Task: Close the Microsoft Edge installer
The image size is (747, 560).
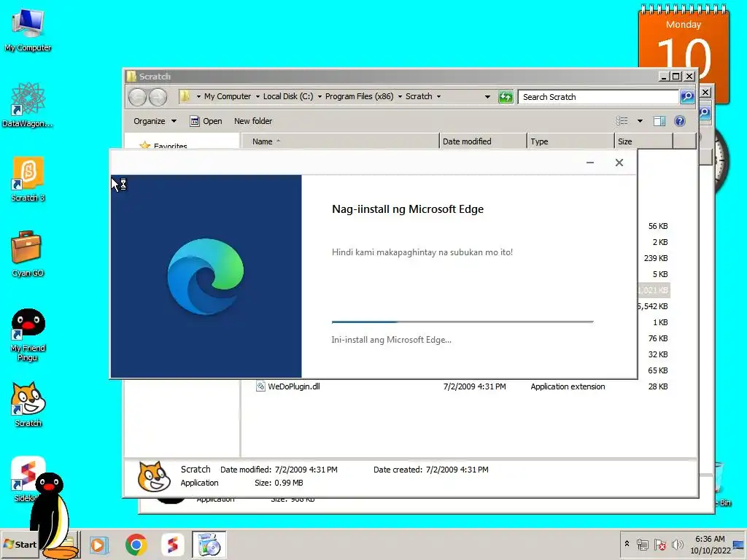Action: coord(619,163)
